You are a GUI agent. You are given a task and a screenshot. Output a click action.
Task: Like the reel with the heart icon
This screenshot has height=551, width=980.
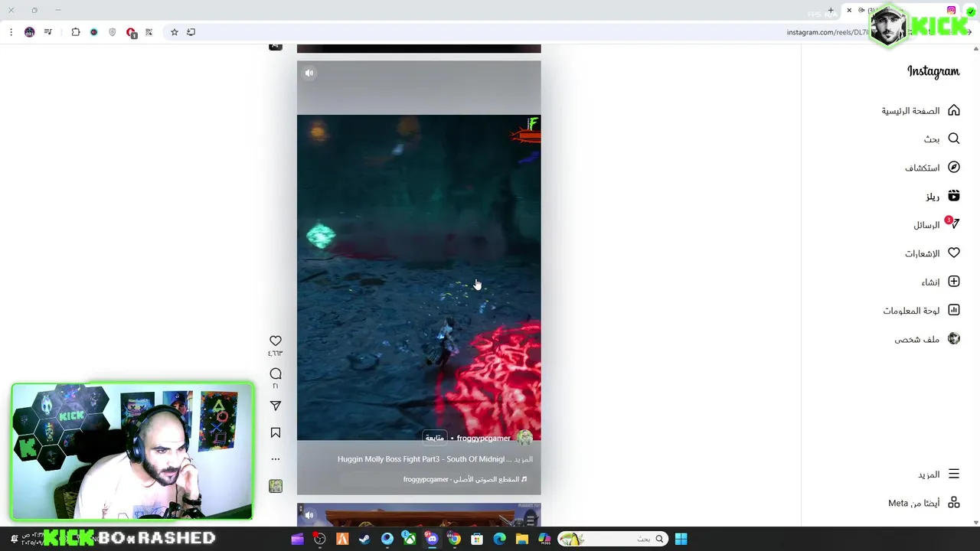click(276, 341)
